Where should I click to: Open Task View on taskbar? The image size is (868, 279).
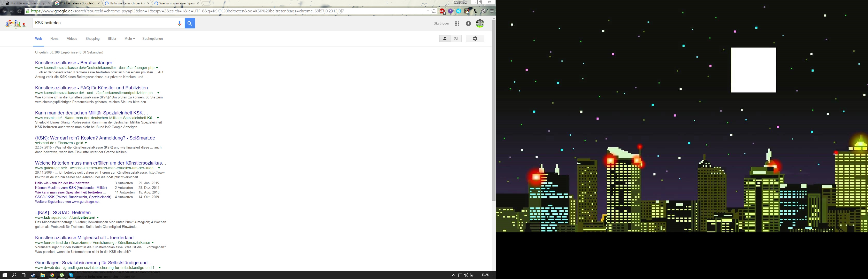tap(23, 275)
